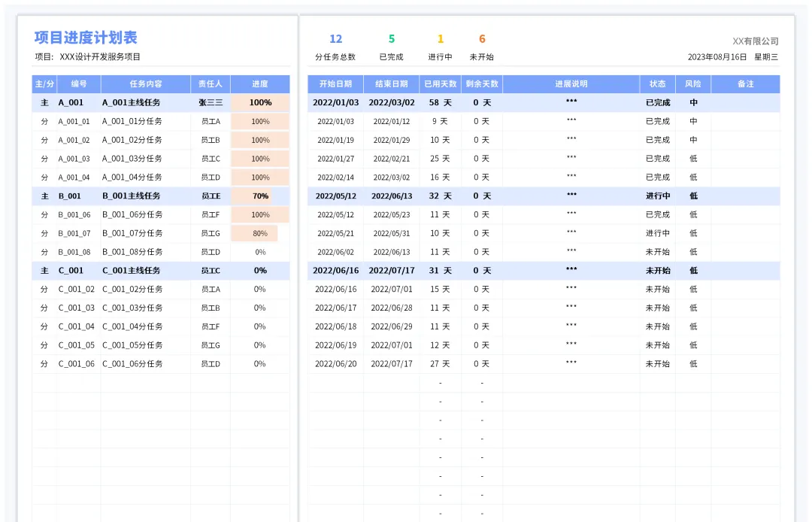Click the 70% progress bar of B_001

pos(251,196)
